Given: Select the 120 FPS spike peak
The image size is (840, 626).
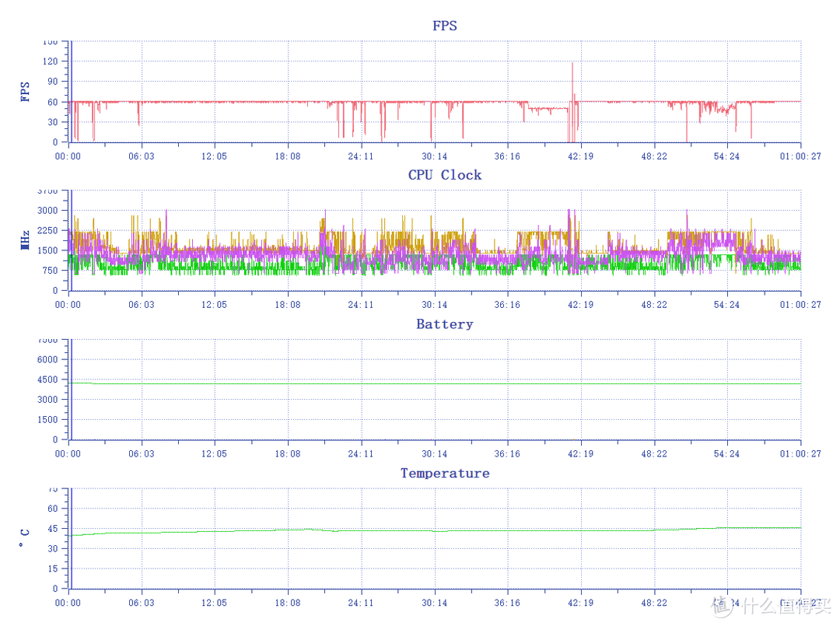Looking at the screenshot, I should click(x=572, y=63).
